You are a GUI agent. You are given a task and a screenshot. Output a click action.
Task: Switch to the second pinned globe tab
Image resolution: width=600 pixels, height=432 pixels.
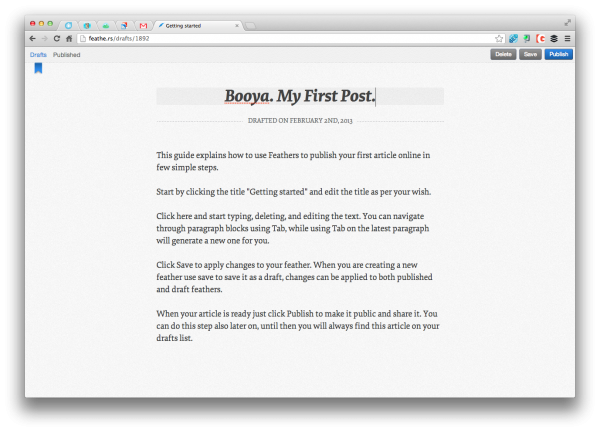click(x=87, y=26)
